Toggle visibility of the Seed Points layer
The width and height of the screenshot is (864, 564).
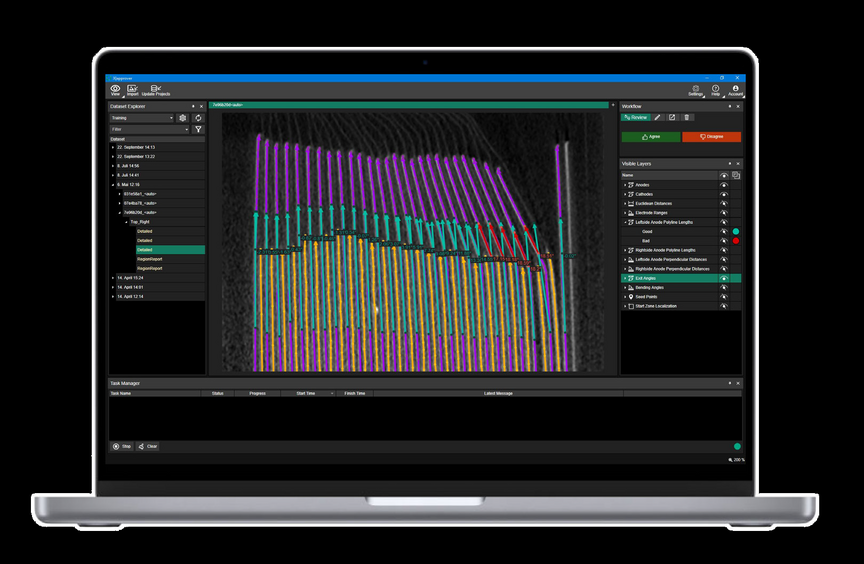click(x=723, y=297)
